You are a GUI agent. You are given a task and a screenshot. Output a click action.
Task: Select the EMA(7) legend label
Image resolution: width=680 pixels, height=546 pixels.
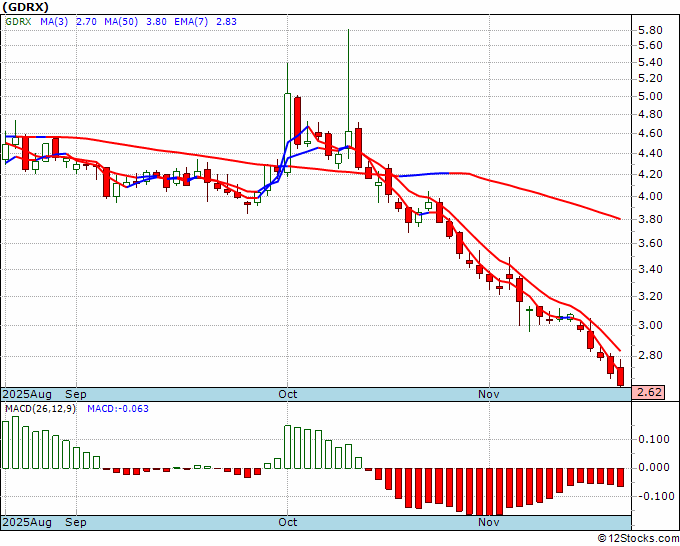click(191, 22)
